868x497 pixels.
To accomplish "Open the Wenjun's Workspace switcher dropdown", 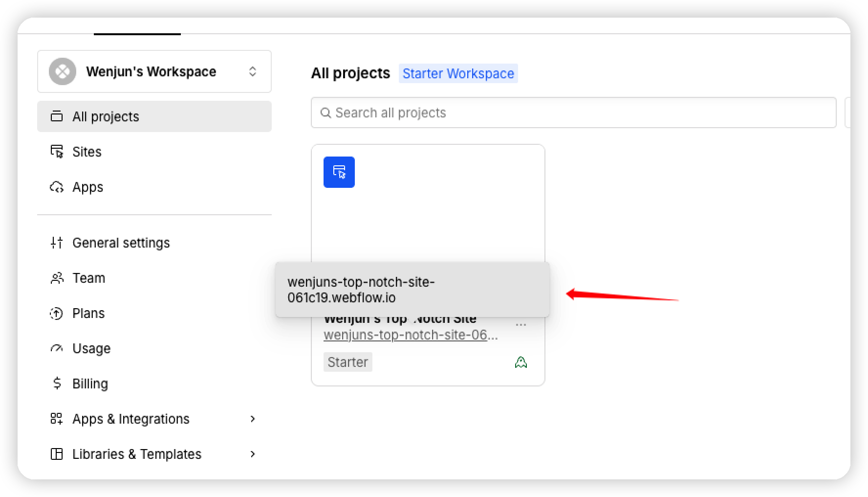I will tap(154, 71).
